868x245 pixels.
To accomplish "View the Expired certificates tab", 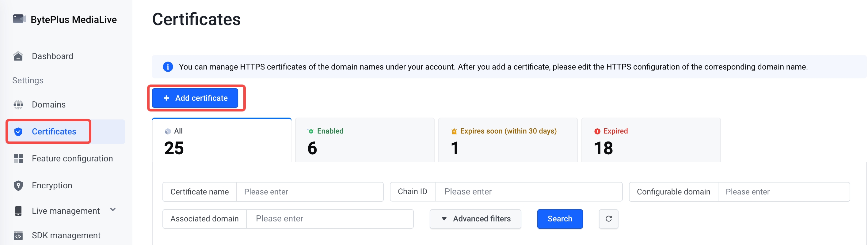I will (651, 140).
